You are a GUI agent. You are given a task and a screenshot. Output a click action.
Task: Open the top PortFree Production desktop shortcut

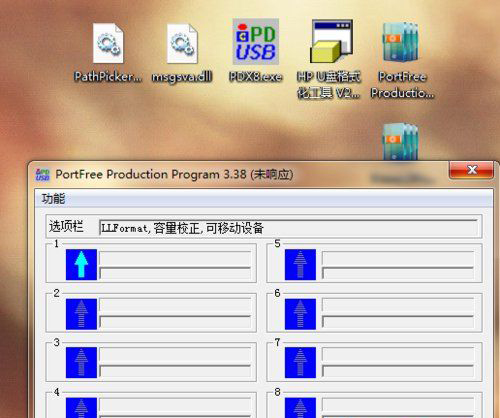[400, 42]
